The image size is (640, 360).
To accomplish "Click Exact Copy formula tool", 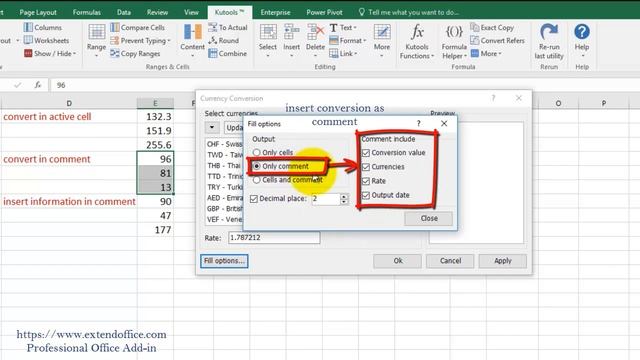I will pos(492,27).
